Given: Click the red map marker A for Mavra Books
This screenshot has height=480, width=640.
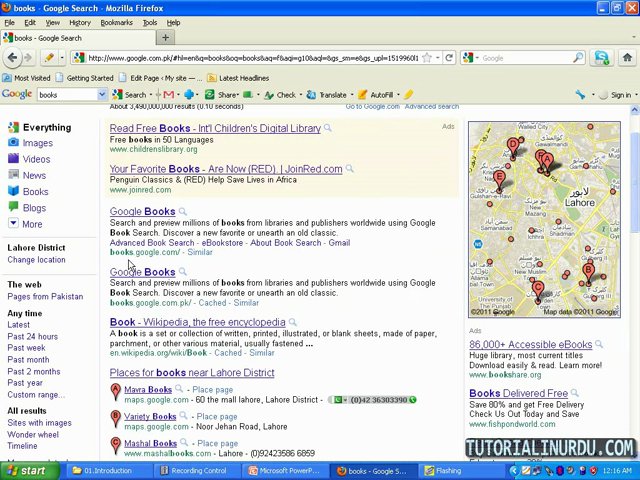Looking at the screenshot, I should click(x=116, y=390).
